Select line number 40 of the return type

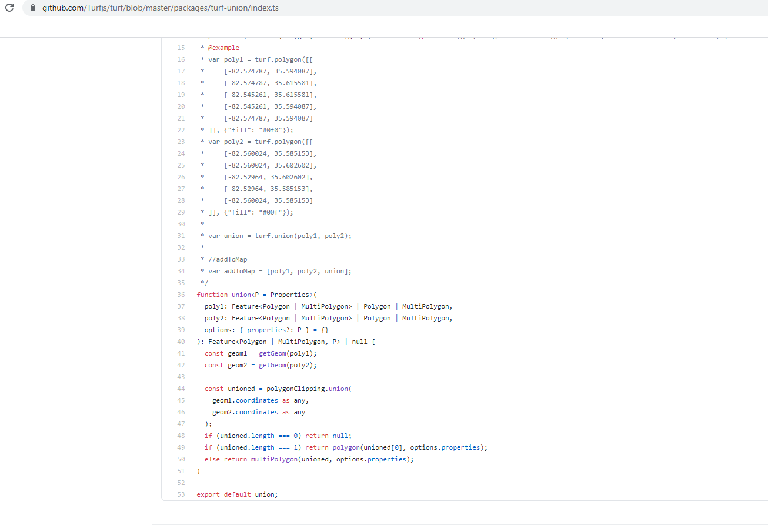point(181,341)
